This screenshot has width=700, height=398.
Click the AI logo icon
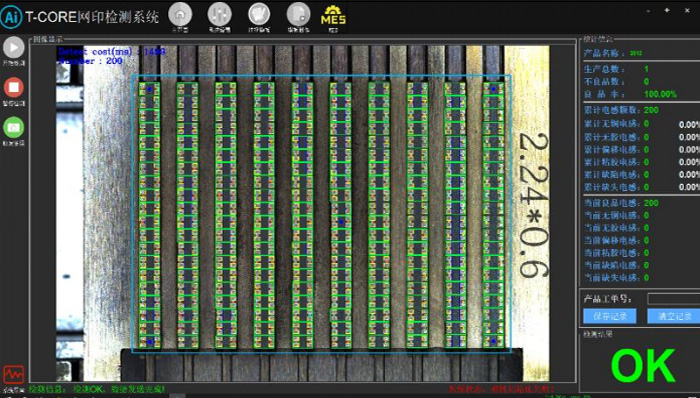(11, 17)
